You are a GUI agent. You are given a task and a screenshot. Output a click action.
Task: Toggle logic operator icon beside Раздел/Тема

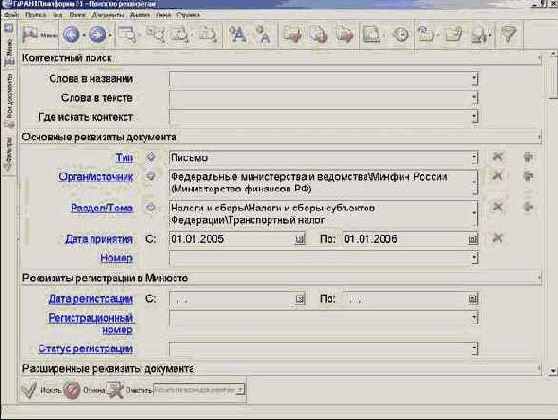tap(151, 207)
